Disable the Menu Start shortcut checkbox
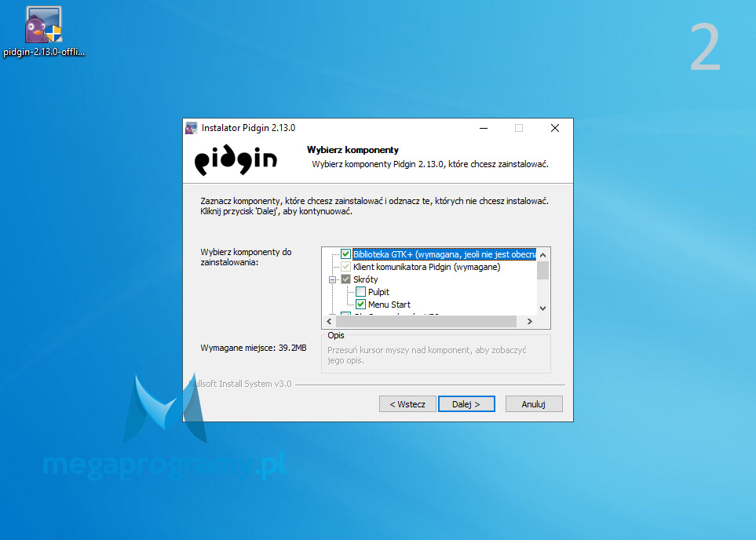This screenshot has width=756, height=540. 360,305
